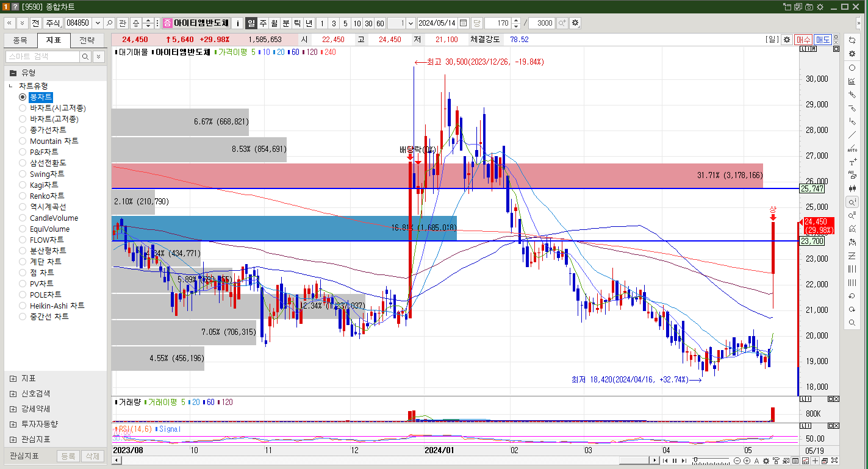Click the 60 interval shortcut button

click(x=380, y=23)
